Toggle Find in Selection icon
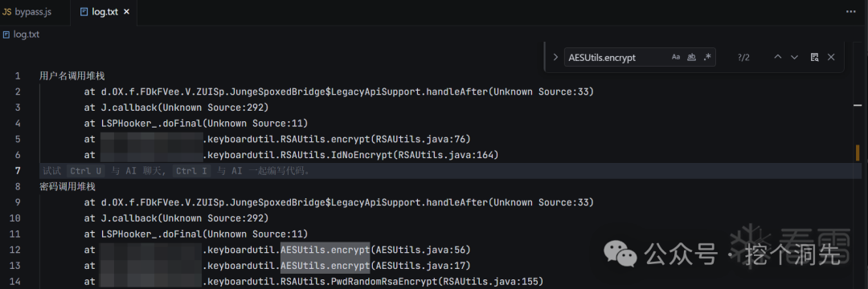This screenshot has height=289, width=868. pos(814,57)
